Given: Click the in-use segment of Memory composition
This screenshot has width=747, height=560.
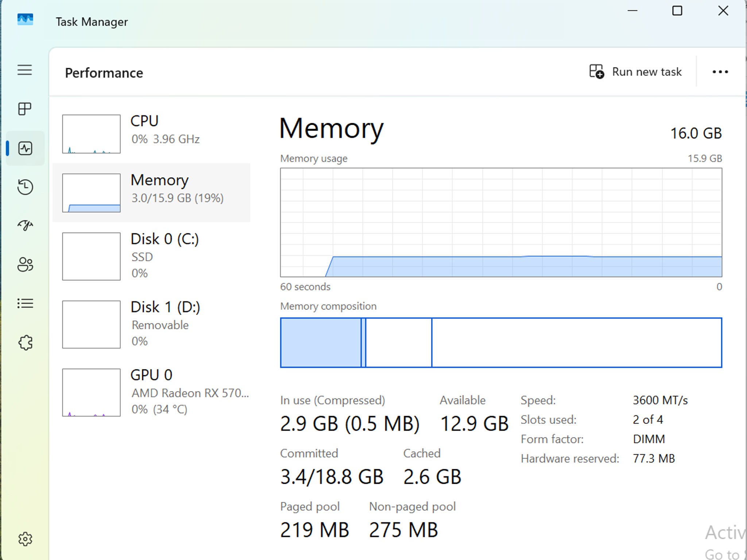Looking at the screenshot, I should (321, 343).
